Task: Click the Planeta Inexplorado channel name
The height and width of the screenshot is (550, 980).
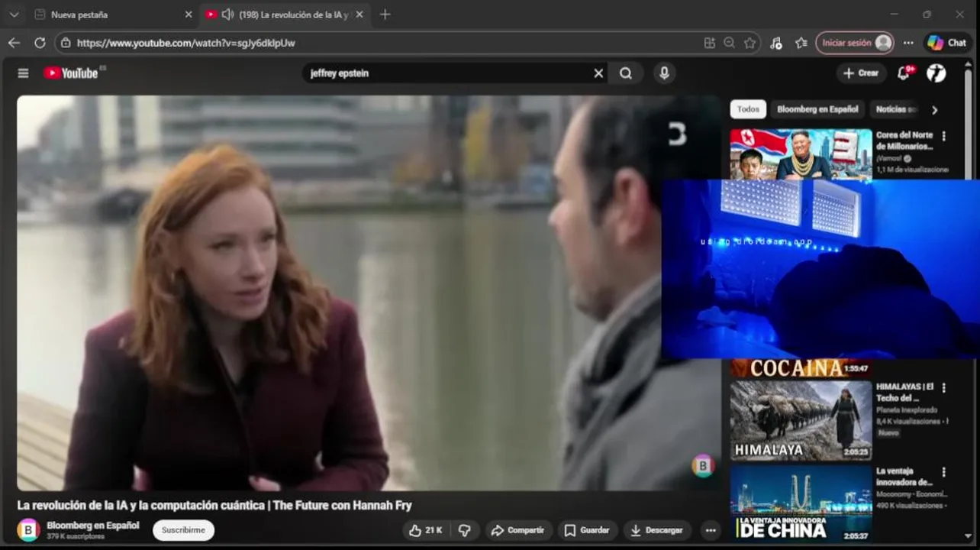Action: tap(907, 410)
